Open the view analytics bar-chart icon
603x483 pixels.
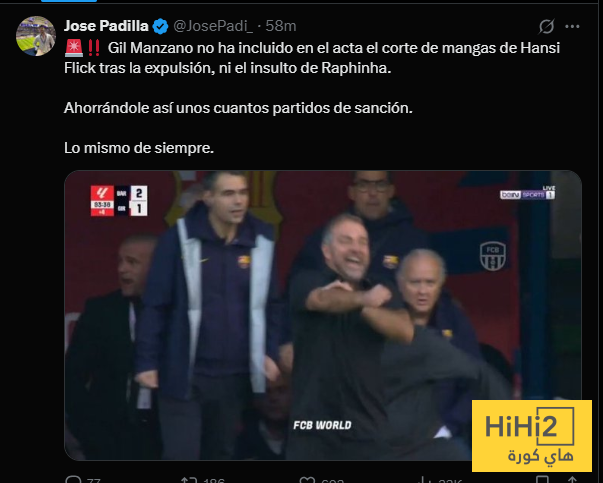425,480
